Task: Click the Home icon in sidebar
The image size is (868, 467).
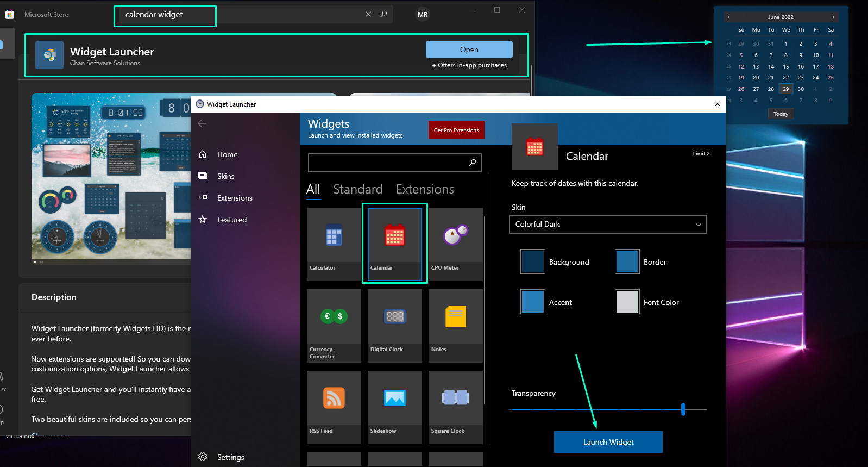Action: pyautogui.click(x=203, y=154)
